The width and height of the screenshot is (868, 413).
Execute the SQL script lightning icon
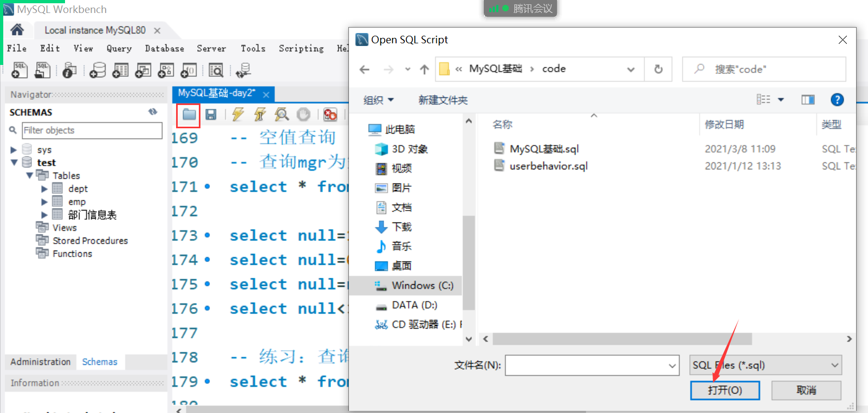(x=238, y=114)
